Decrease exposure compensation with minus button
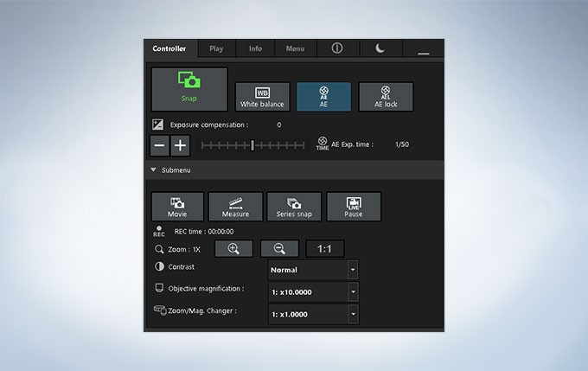This screenshot has width=588, height=371. pyautogui.click(x=159, y=145)
